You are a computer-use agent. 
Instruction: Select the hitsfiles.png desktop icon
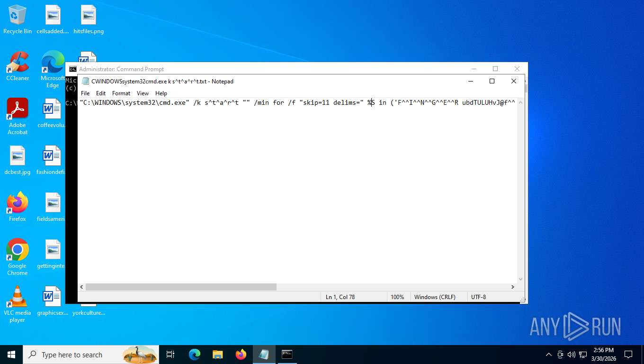point(89,20)
